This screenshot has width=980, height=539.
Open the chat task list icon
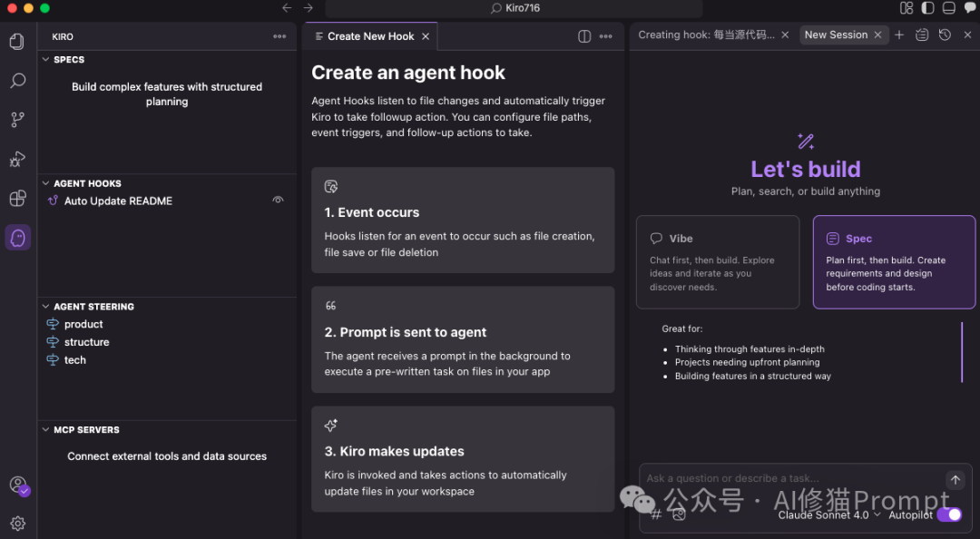point(922,35)
